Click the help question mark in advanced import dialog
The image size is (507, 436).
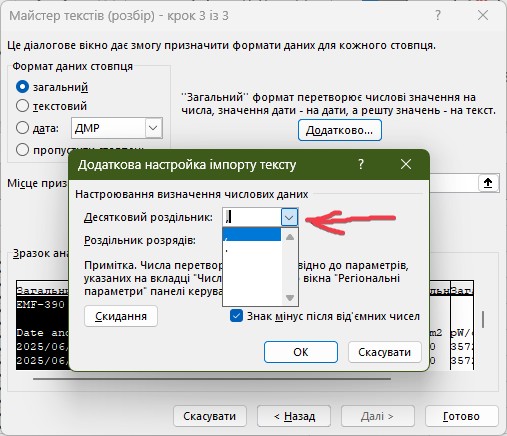point(361,164)
